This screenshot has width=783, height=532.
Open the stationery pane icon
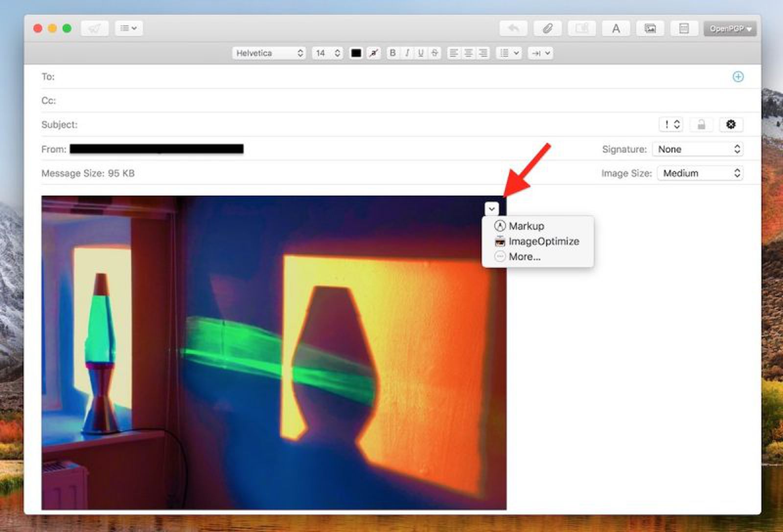click(x=684, y=28)
